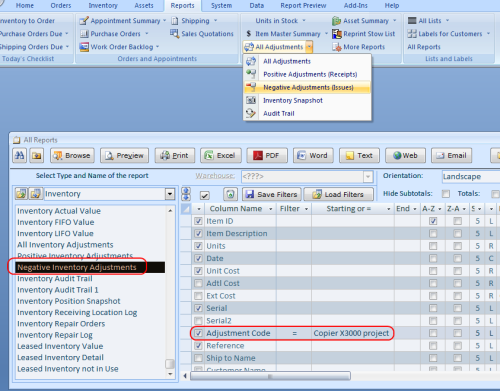Open the Inventory ribbon tab
This screenshot has width=500, height=391.
click(103, 6)
